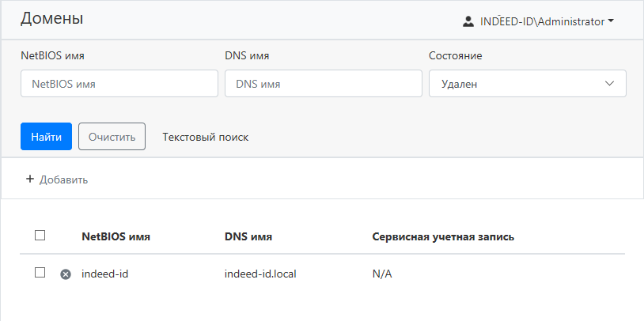Click the deleted status icon for indeed-id

[x=66, y=274]
